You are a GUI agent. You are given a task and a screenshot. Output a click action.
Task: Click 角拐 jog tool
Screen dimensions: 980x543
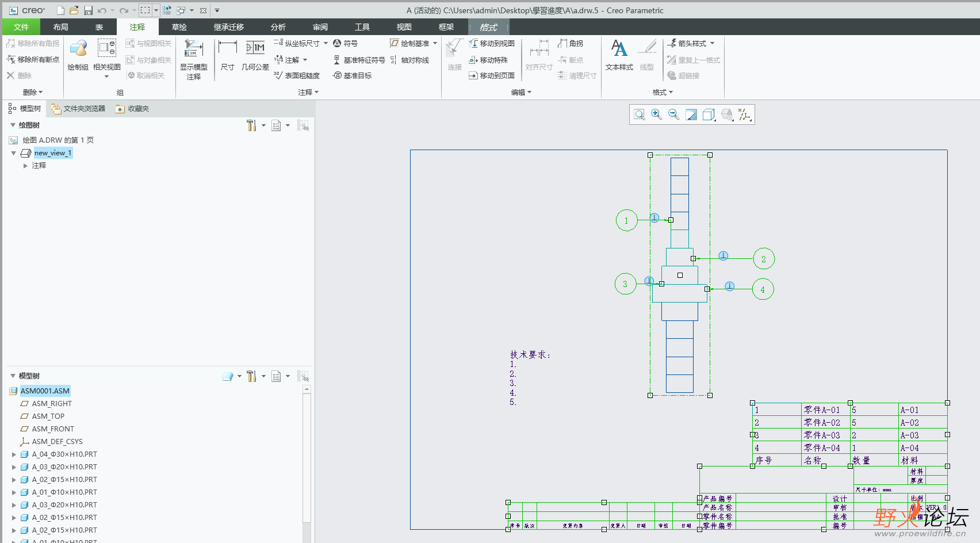point(571,43)
